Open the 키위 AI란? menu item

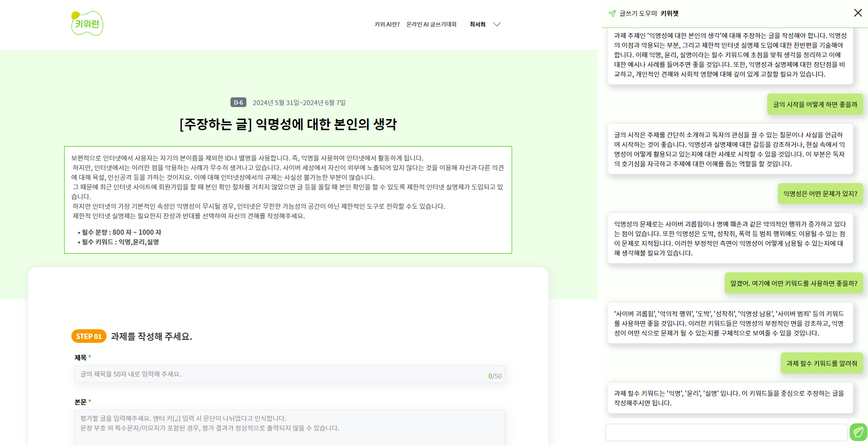(387, 25)
